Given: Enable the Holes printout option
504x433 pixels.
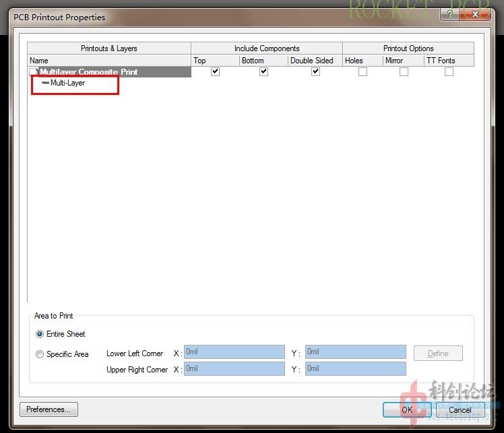Looking at the screenshot, I should pyautogui.click(x=363, y=71).
